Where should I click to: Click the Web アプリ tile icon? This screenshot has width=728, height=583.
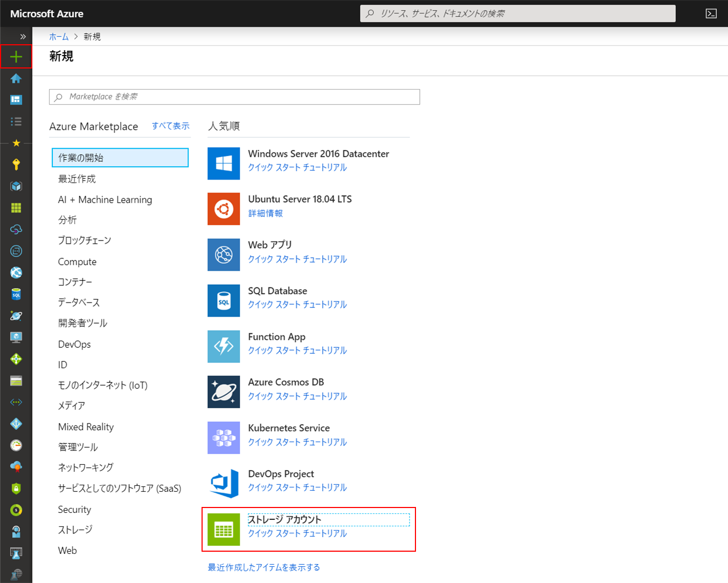tap(224, 255)
